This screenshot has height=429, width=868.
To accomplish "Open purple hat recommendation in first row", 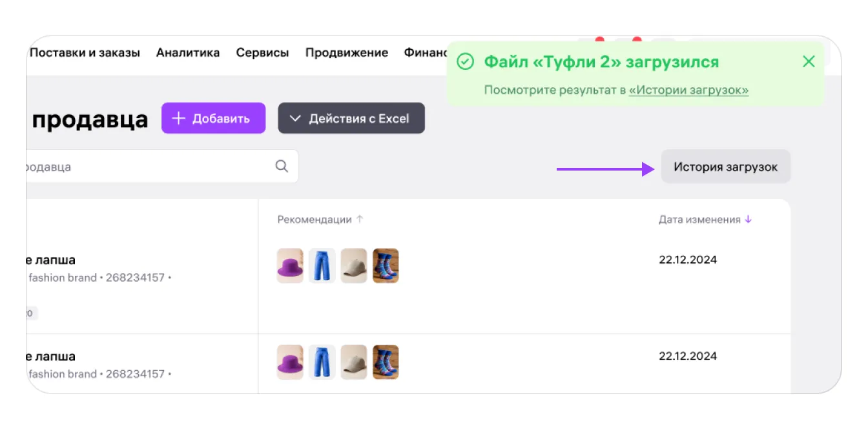I will (290, 266).
